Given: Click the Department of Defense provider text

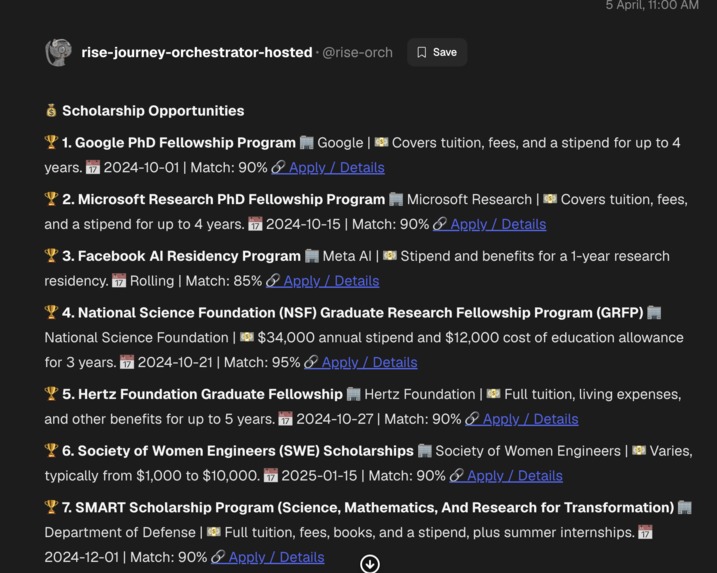Looking at the screenshot, I should (120, 532).
